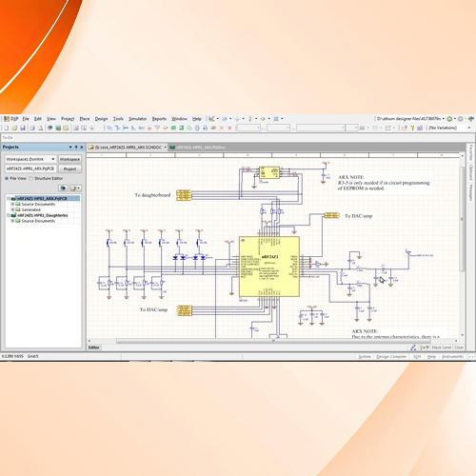Pin the Projects panel
The image size is (476, 476).
pos(76,148)
